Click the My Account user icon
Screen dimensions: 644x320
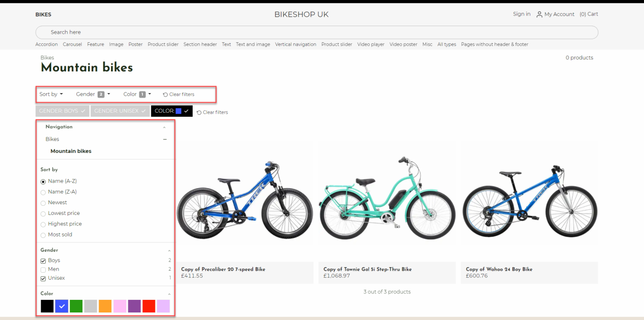point(539,15)
